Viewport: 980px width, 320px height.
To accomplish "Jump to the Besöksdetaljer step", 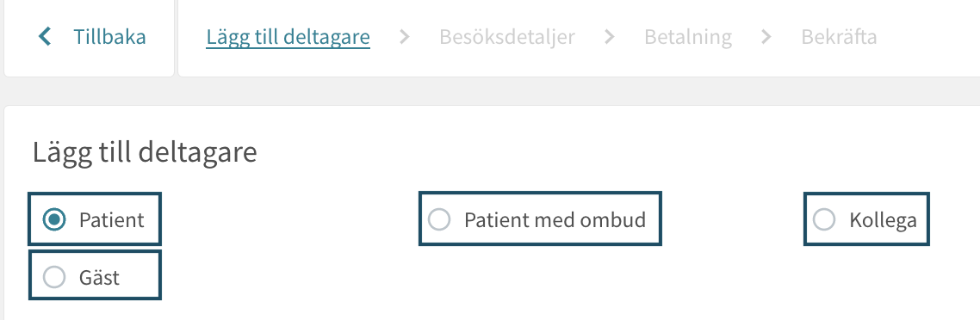I will tap(507, 38).
